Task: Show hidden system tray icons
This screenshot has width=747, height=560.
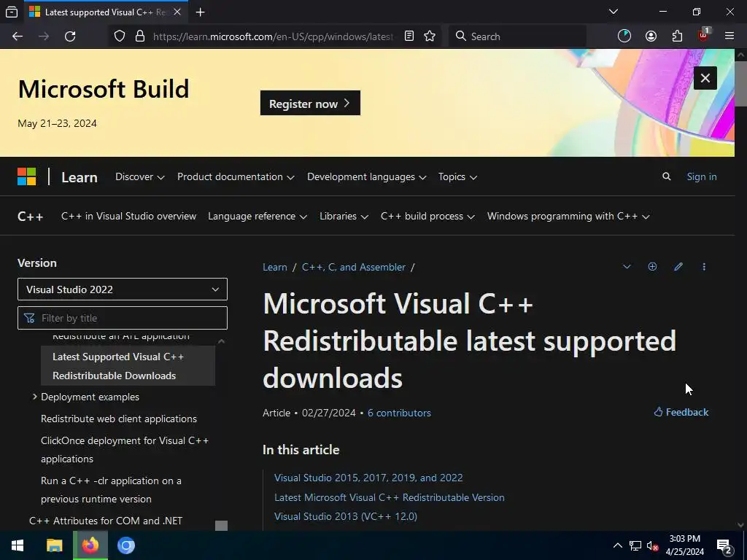Action: [617, 545]
